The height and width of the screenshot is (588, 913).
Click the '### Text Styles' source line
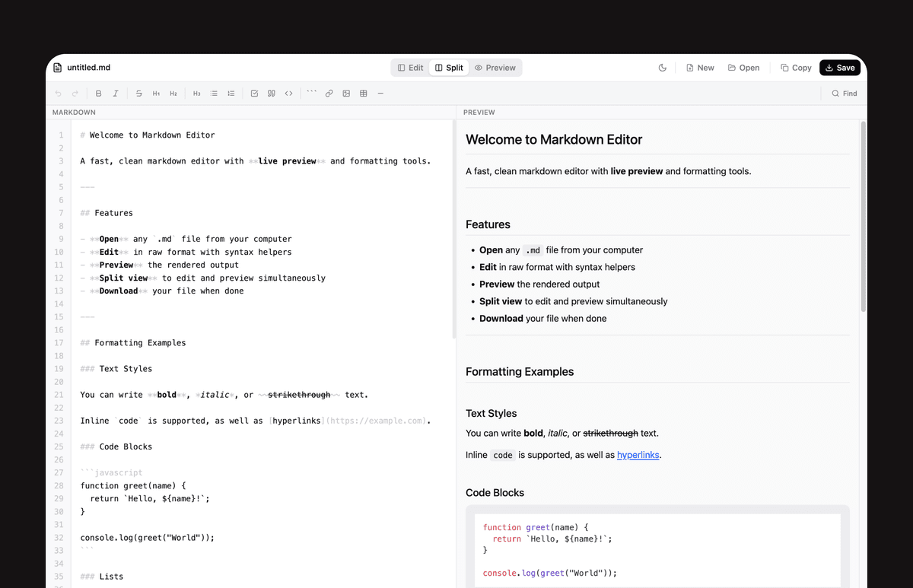pos(116,369)
